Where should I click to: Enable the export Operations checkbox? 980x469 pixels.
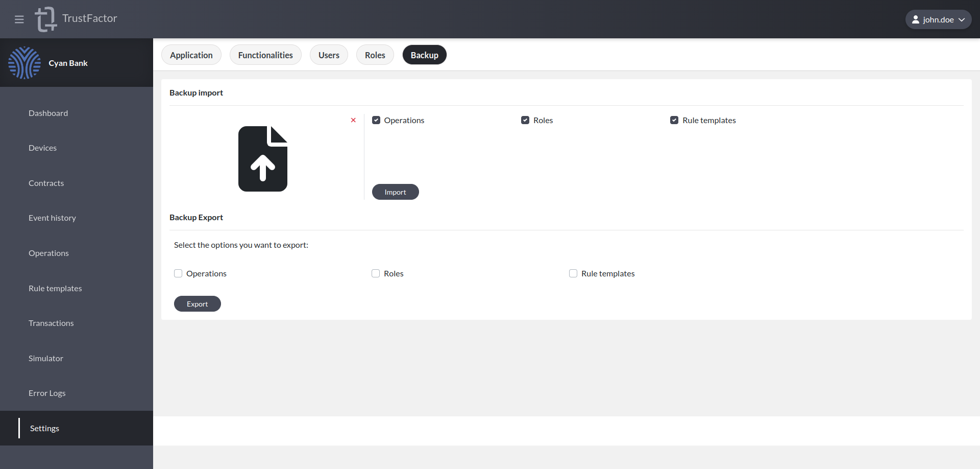[x=178, y=273]
